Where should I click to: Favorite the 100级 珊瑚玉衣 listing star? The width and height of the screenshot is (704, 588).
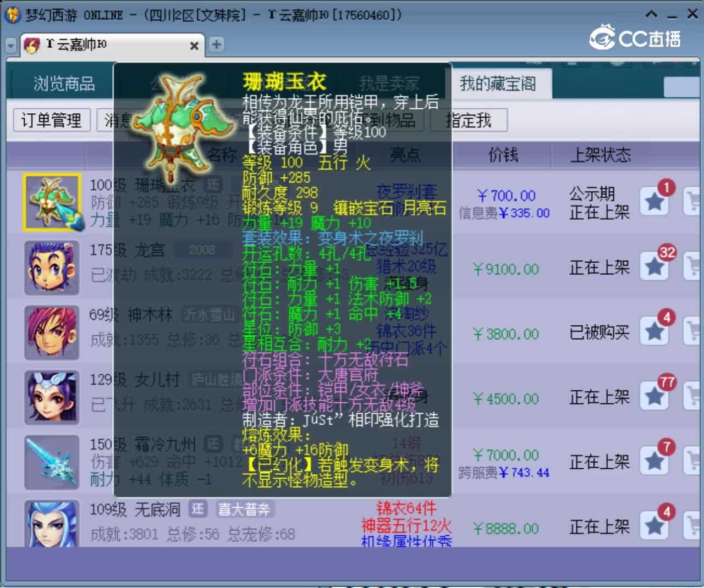[654, 202]
